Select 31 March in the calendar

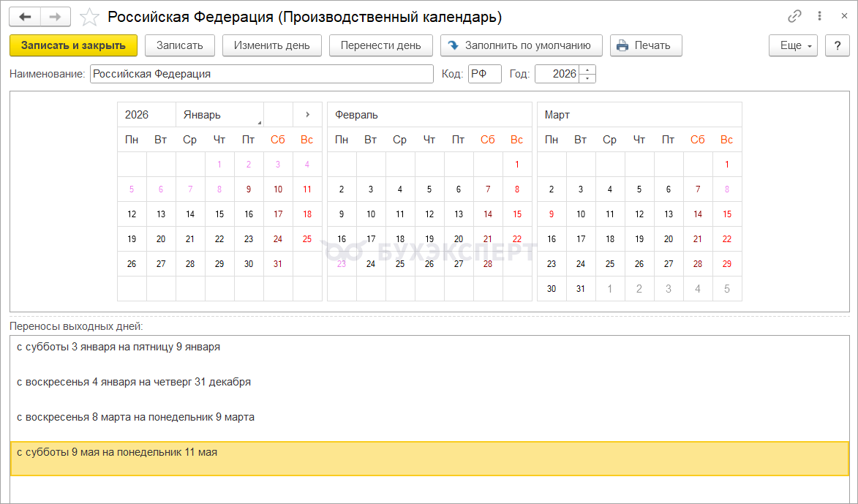coord(581,288)
